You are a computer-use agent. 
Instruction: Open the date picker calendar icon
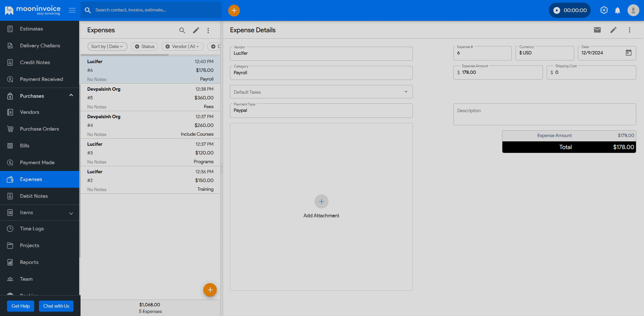click(x=629, y=53)
